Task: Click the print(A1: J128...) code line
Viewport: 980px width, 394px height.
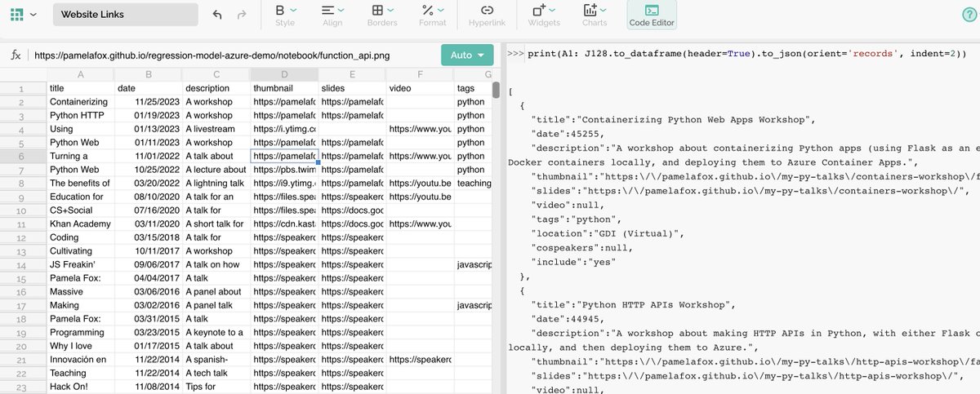Action: (746, 54)
